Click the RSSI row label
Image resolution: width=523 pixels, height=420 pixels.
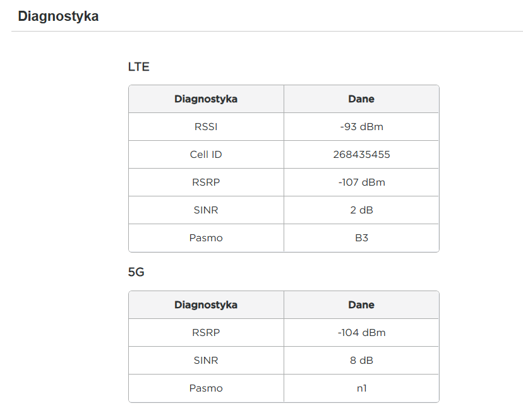206,127
